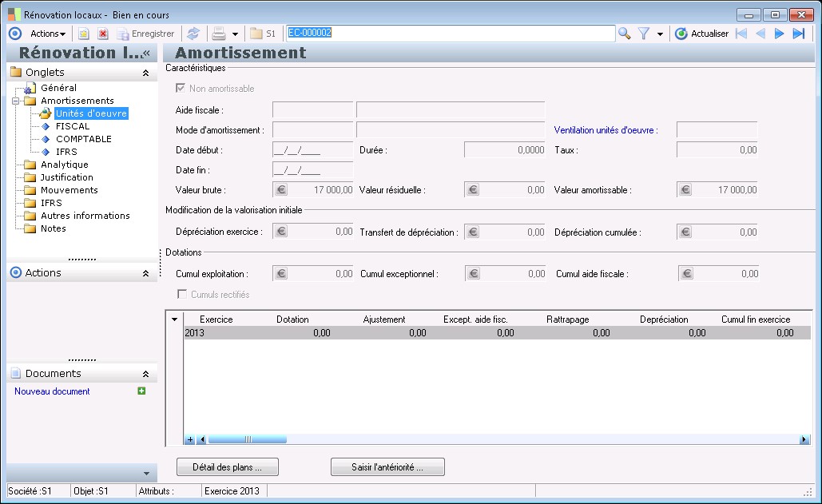822x504 pixels.
Task: Collapse the Amortissements tree node
Action: (16, 101)
